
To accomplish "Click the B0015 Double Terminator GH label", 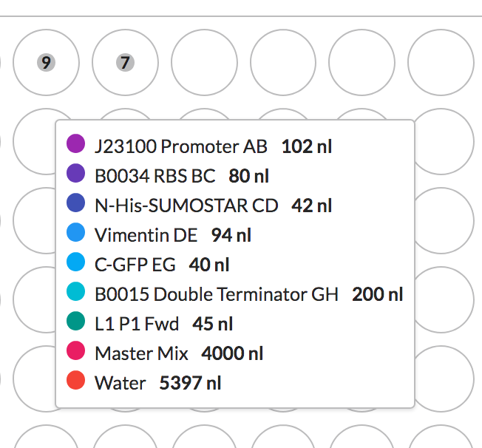I will coord(217,294).
